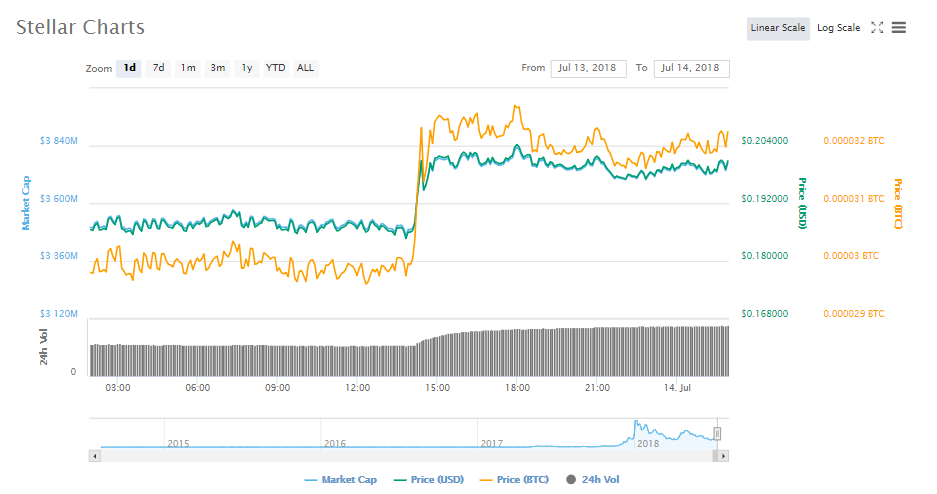Toggle Price (BTC) series in legend
Image resolution: width=937 pixels, height=494 pixels.
pos(515,480)
